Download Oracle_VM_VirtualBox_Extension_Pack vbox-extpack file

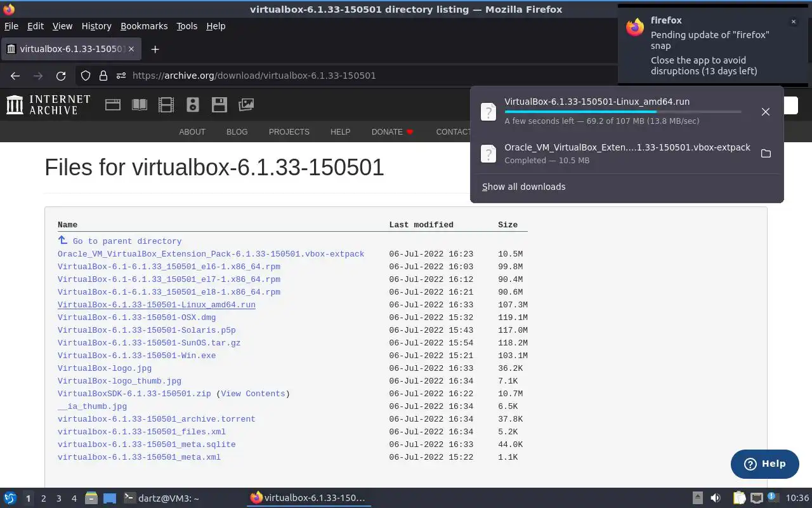211,254
